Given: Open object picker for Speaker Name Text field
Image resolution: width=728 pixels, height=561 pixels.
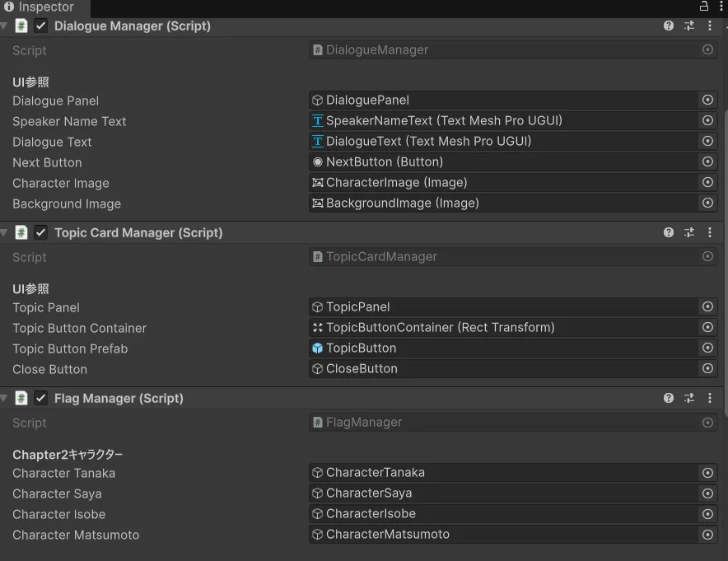Looking at the screenshot, I should pos(707,120).
